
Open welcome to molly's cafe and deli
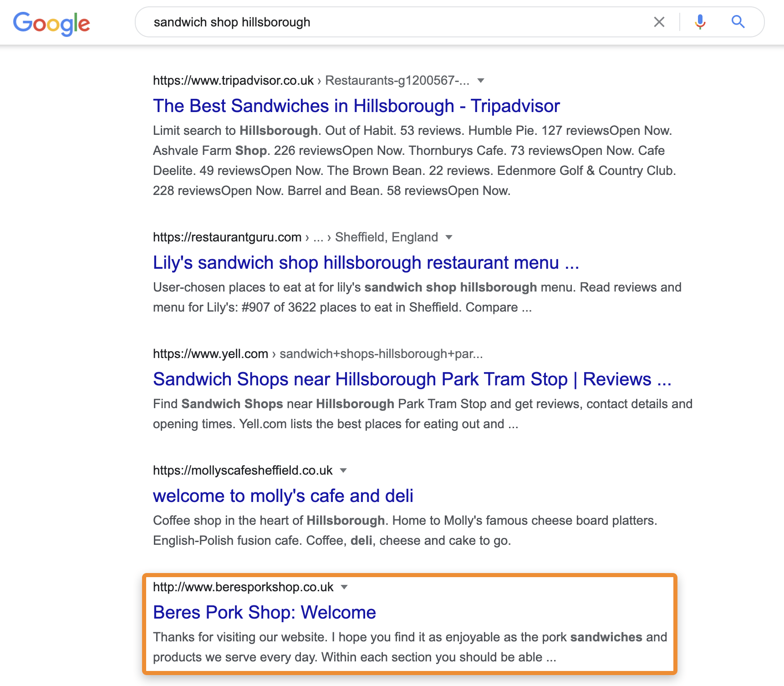click(283, 496)
